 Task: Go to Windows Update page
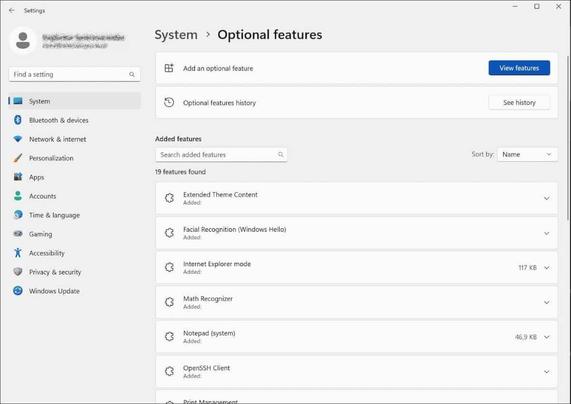75,290
